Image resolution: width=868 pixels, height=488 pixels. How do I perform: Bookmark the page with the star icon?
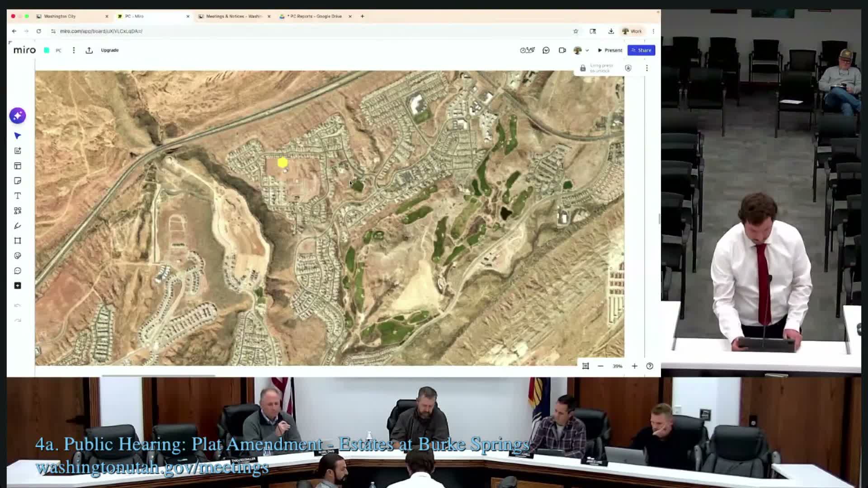575,31
